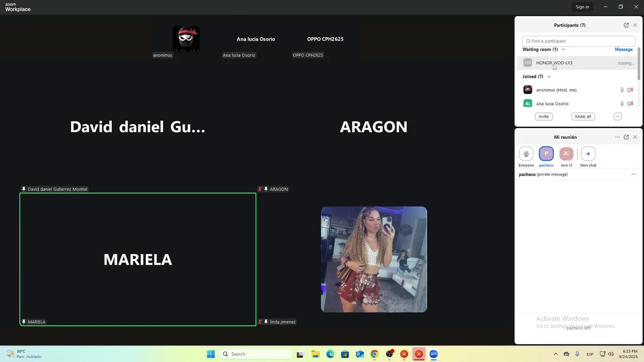Toggle camera icon for Ana lucia Osorio
This screenshot has width=644, height=362.
pos(630,104)
